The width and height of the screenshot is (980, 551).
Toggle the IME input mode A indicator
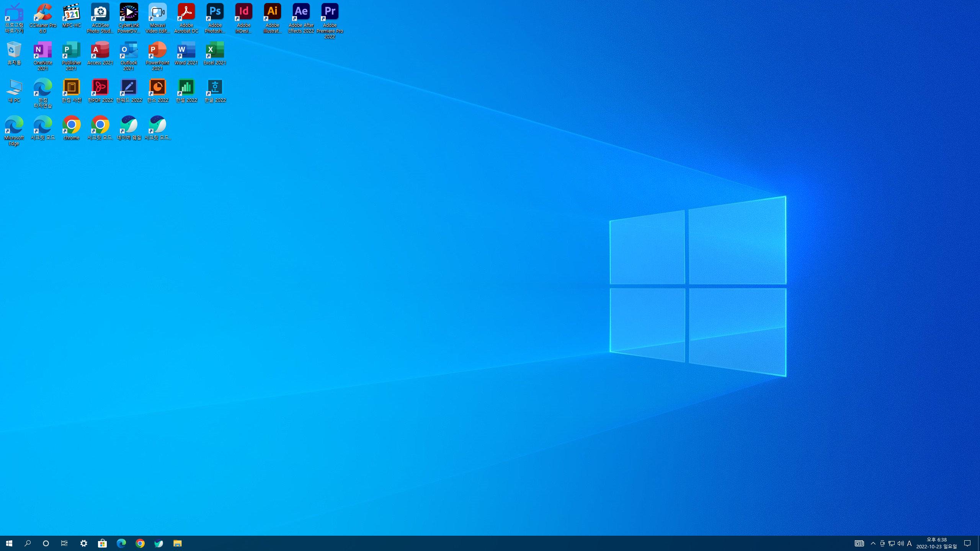(x=909, y=543)
